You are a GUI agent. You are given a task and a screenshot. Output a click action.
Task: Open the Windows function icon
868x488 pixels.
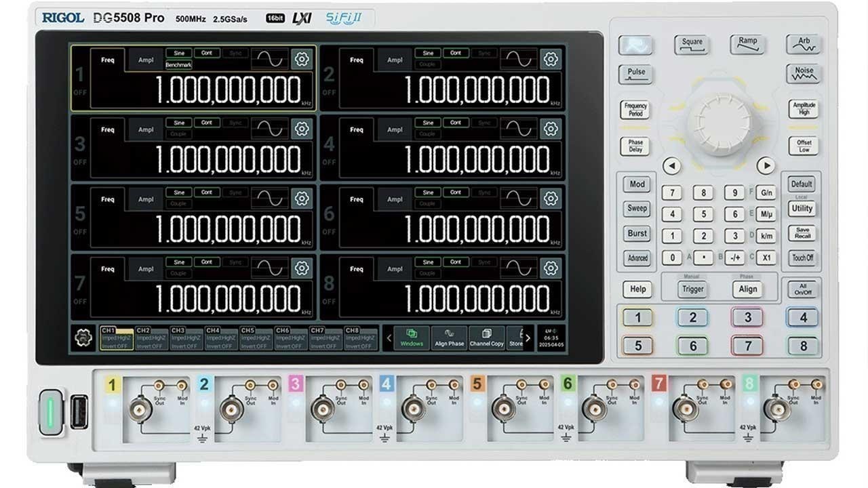[412, 337]
